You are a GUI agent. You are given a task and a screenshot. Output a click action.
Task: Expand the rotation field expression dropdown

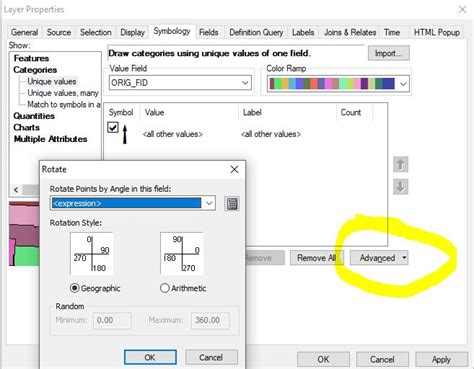(209, 203)
